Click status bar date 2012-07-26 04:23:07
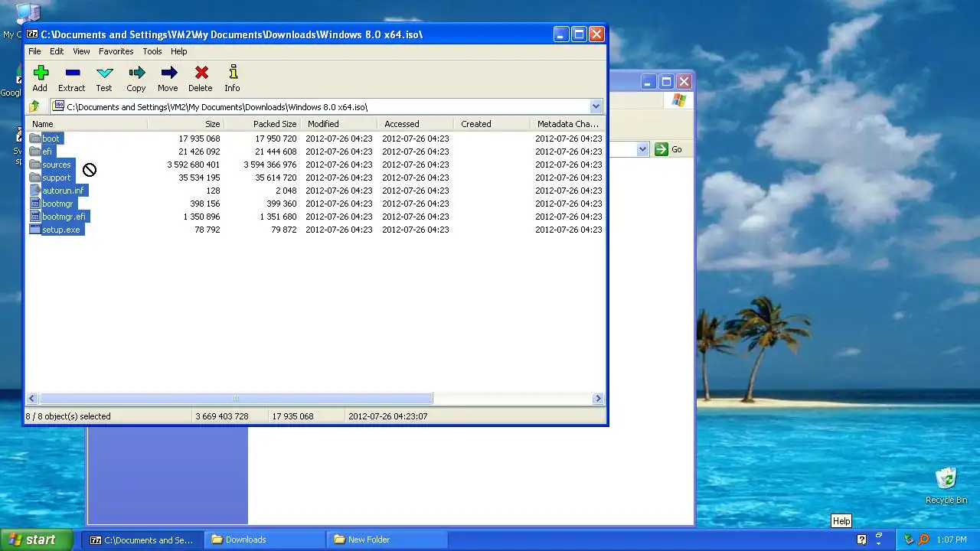Viewport: 980px width, 551px height. (387, 416)
